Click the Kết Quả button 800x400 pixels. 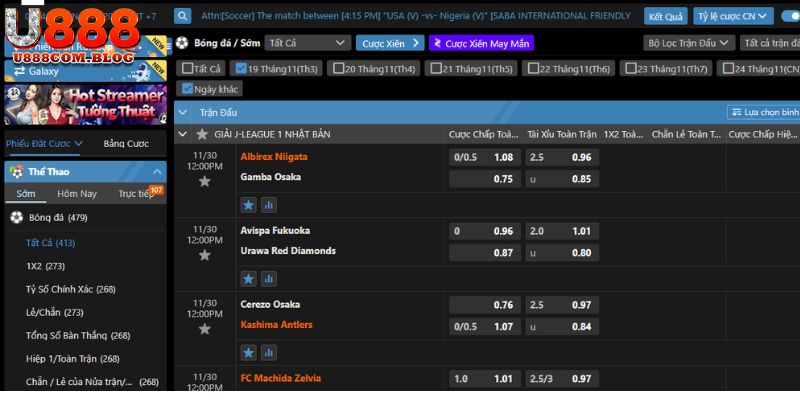[x=665, y=16]
